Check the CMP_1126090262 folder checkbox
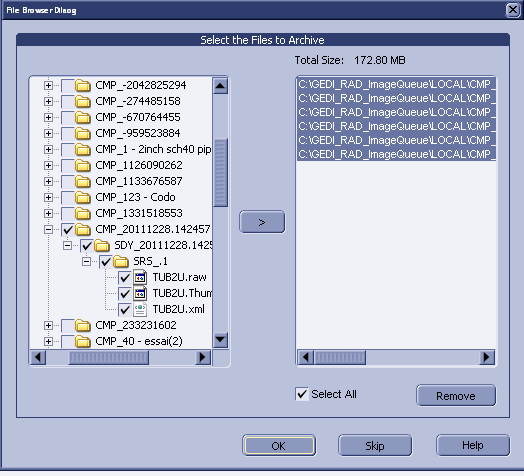This screenshot has height=476, width=524. [68, 165]
